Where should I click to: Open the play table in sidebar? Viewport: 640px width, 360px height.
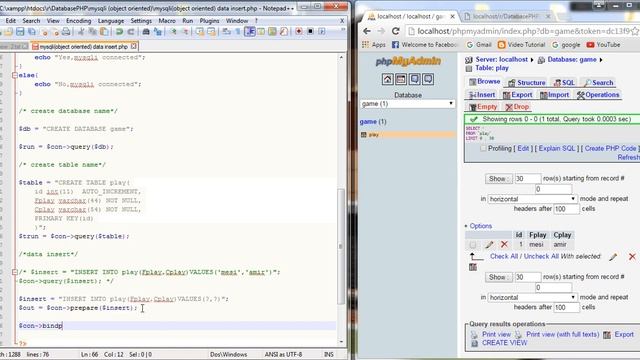point(373,135)
